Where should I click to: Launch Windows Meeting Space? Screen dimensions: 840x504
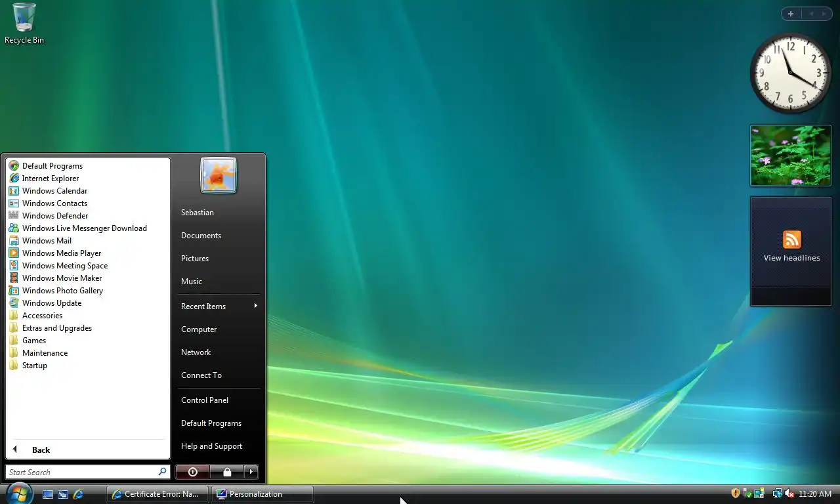(x=88, y=266)
